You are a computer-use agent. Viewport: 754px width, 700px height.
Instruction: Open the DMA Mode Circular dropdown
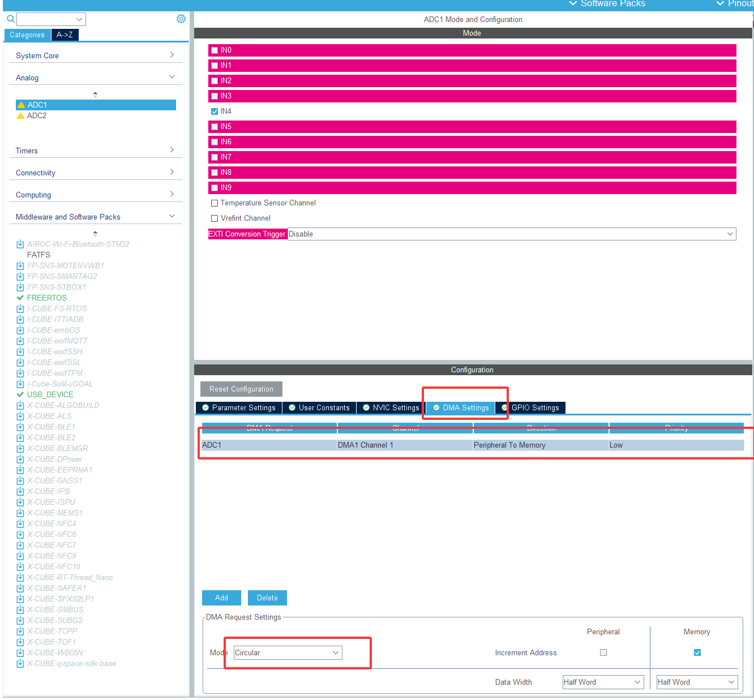[288, 652]
